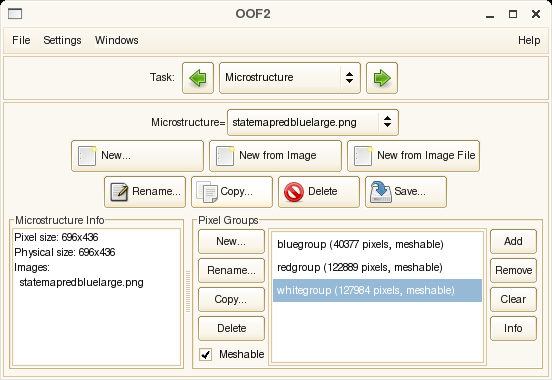Click the Save microstructure disk icon button

406,192
